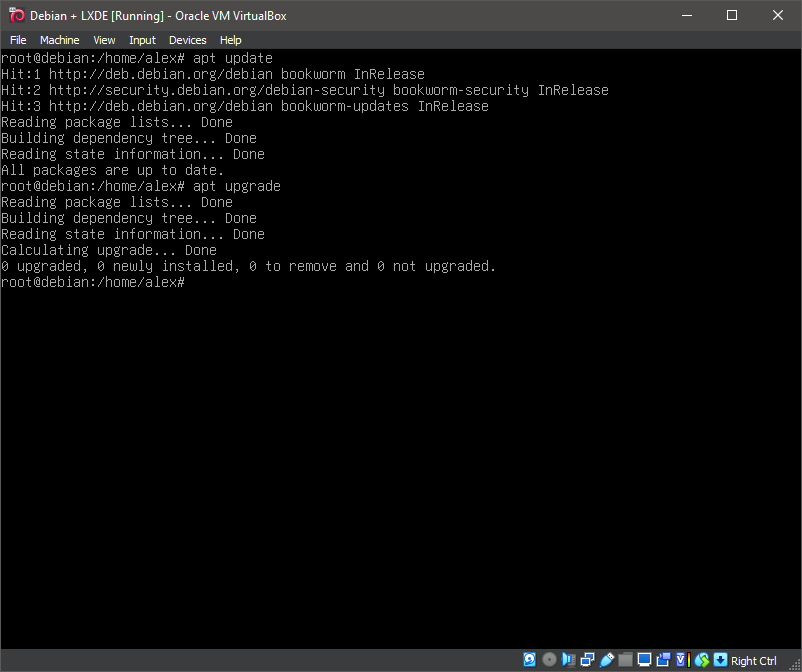Open the Input menu

pyautogui.click(x=142, y=40)
